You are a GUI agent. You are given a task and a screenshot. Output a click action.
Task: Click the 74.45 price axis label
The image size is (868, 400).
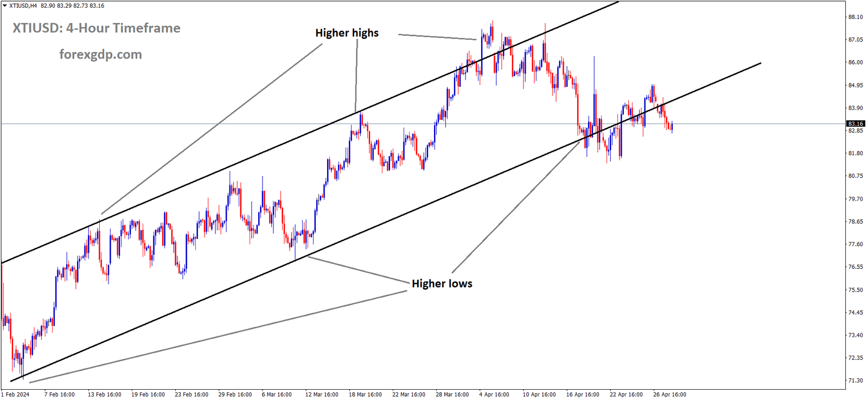click(x=856, y=312)
